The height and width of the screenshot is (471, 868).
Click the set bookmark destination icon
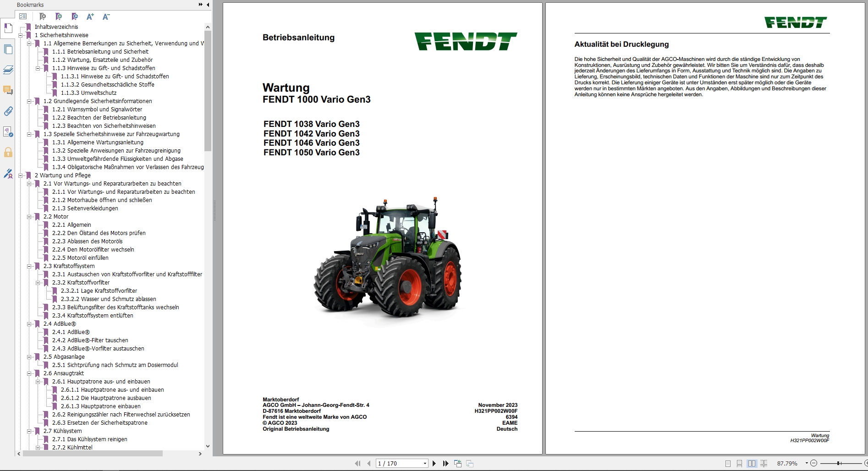75,16
